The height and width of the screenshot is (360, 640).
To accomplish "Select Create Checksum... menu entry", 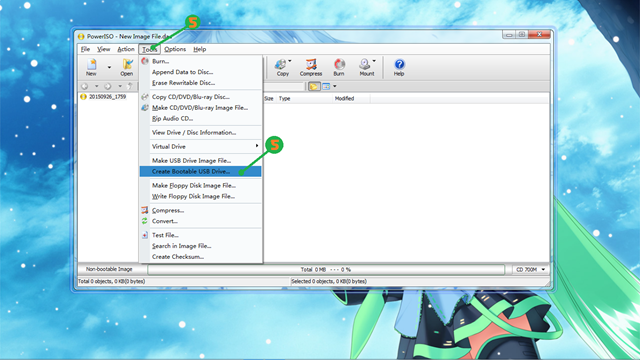I will pyautogui.click(x=200, y=257).
